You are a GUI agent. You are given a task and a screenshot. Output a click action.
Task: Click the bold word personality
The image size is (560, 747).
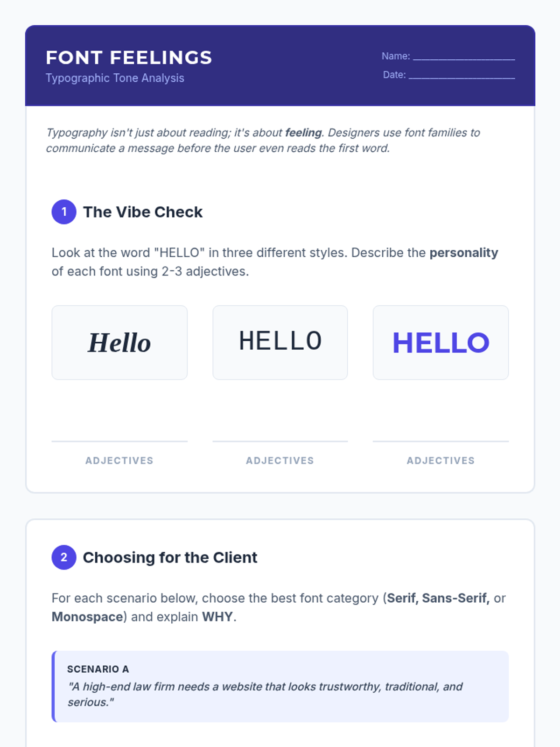click(463, 253)
